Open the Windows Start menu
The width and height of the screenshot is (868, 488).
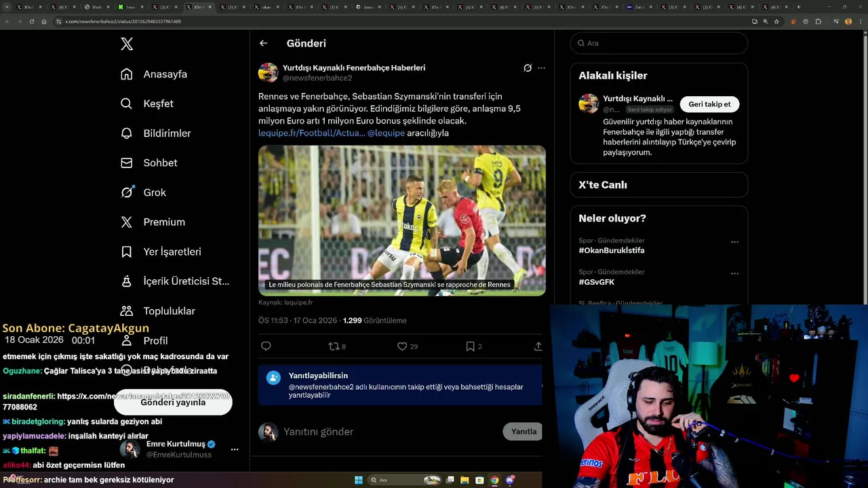[359, 480]
